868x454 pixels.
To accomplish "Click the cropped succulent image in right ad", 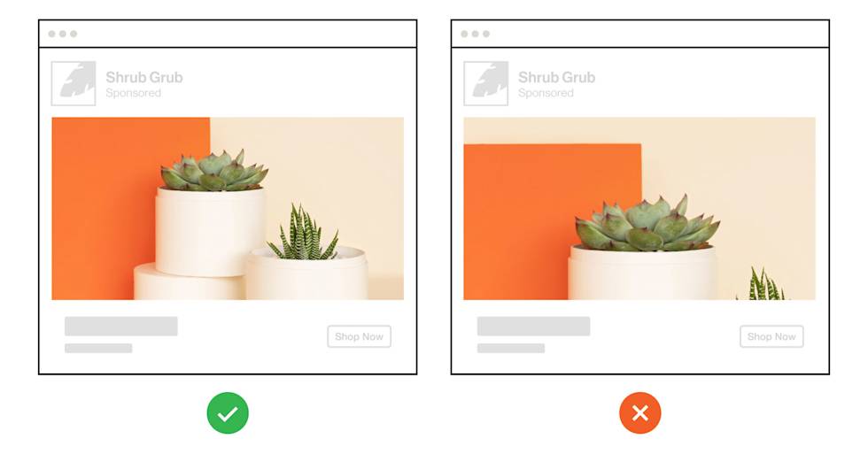I will [639, 209].
